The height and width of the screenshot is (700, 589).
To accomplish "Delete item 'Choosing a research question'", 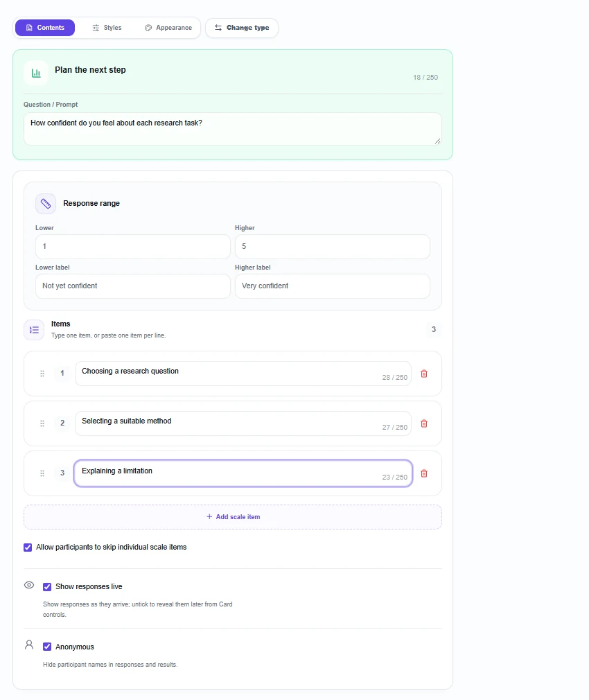I will (x=424, y=374).
